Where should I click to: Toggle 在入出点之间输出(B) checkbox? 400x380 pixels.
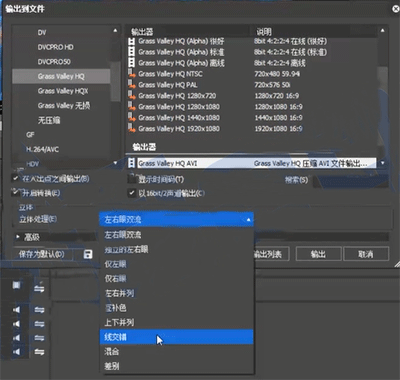click(x=15, y=179)
